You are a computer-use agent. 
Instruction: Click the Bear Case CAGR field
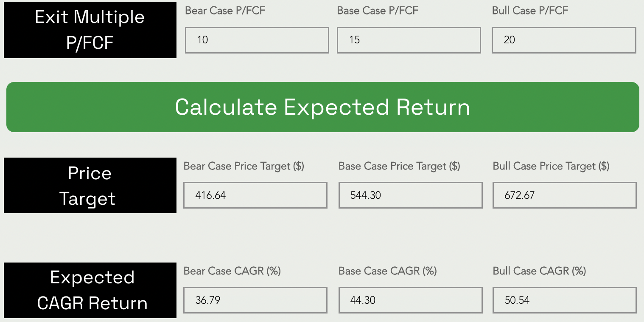click(255, 300)
